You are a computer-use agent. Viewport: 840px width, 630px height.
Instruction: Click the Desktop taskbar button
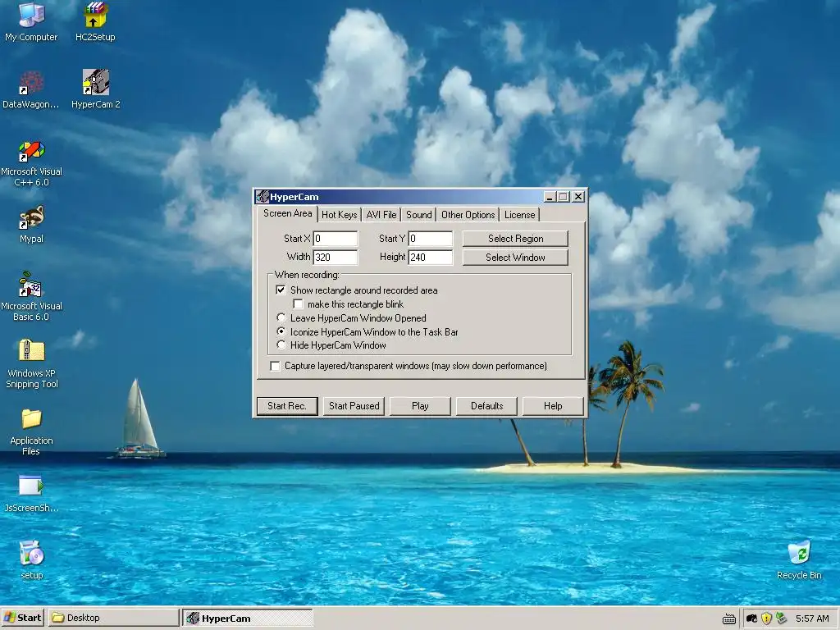click(113, 618)
